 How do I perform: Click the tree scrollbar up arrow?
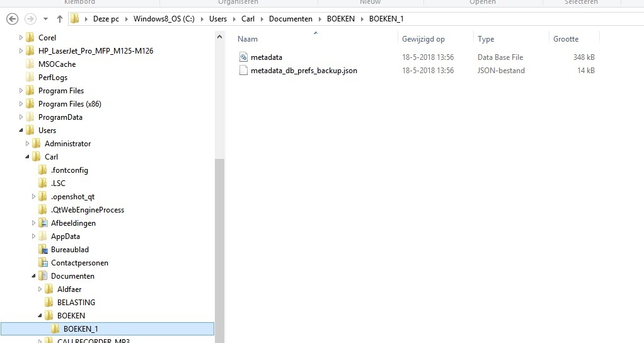[x=220, y=37]
